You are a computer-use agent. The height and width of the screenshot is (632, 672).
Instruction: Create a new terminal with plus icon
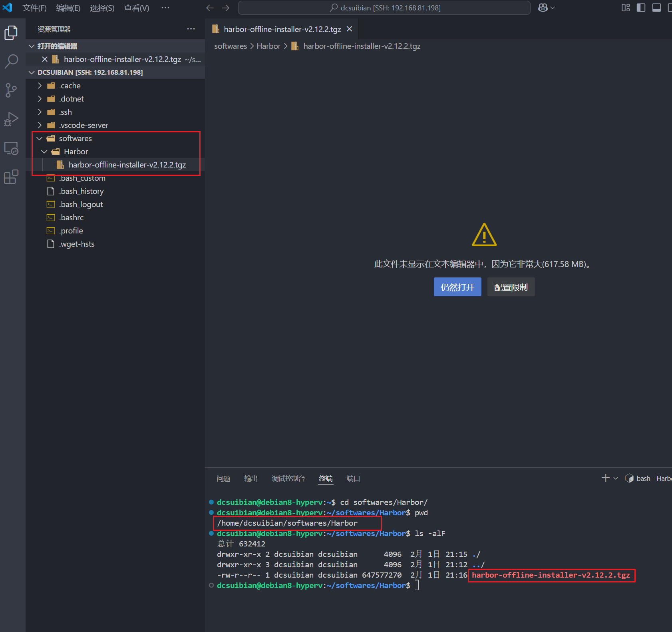click(606, 478)
